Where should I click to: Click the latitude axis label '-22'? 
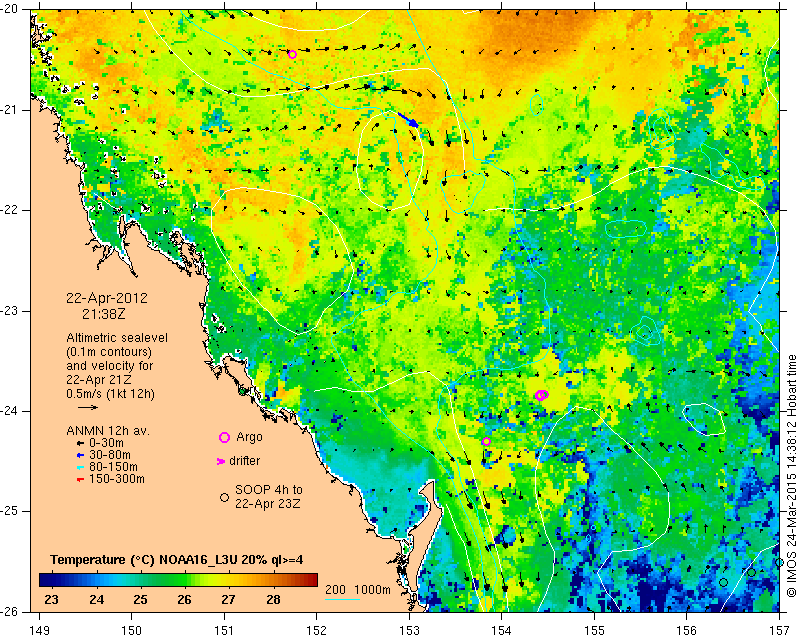[11, 210]
